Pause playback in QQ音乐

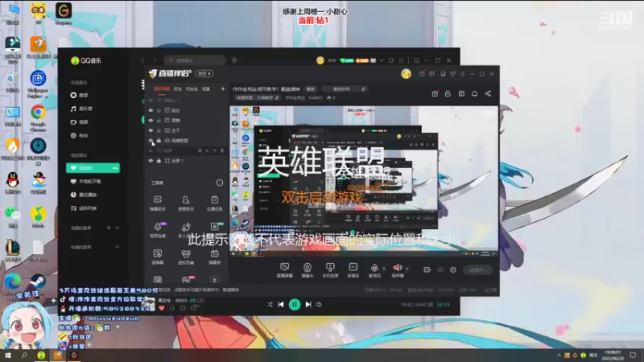[295, 305]
